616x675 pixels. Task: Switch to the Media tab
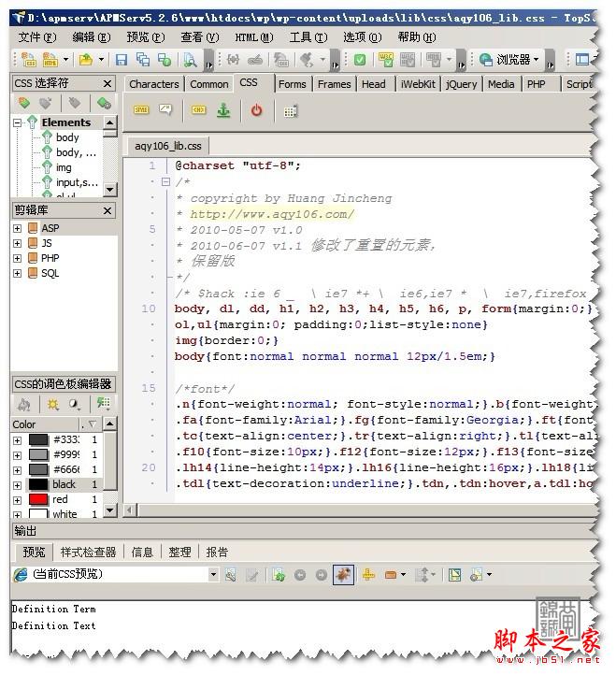501,84
